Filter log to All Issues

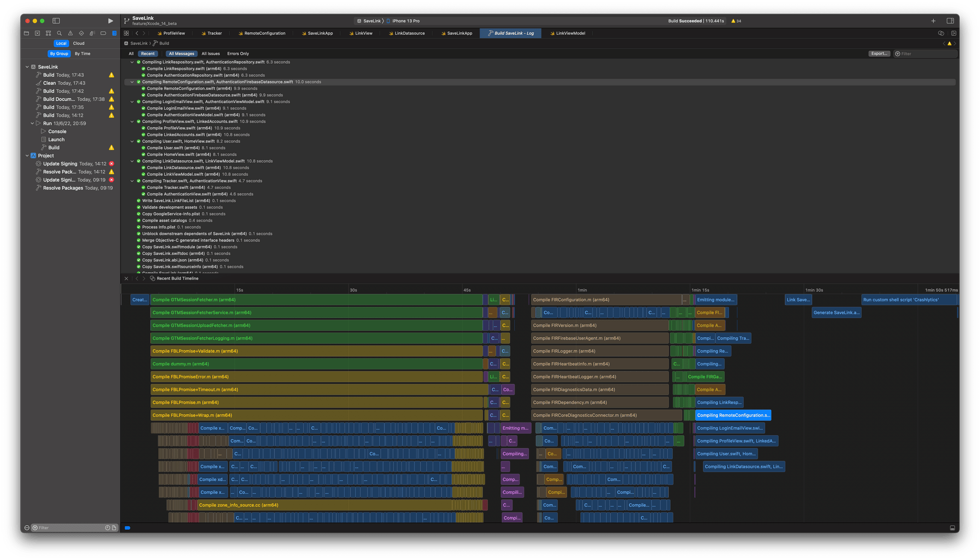coord(211,54)
